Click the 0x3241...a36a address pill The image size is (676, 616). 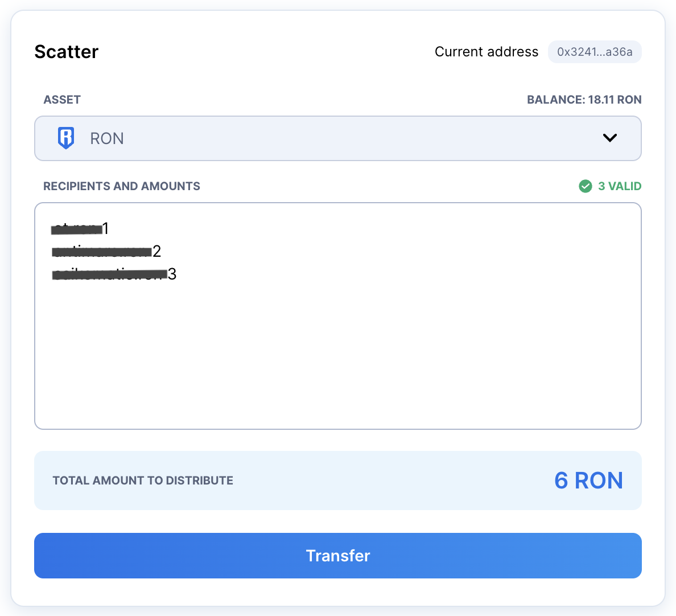[595, 52]
